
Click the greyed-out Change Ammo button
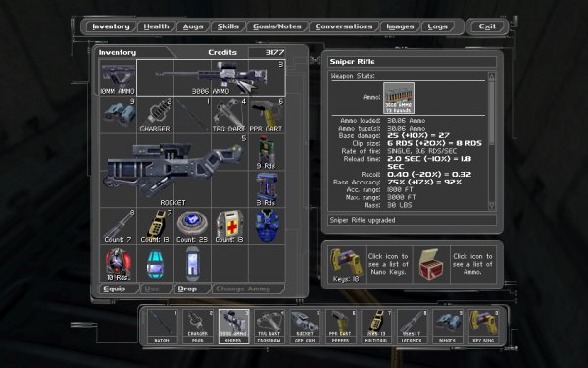pyautogui.click(x=248, y=289)
